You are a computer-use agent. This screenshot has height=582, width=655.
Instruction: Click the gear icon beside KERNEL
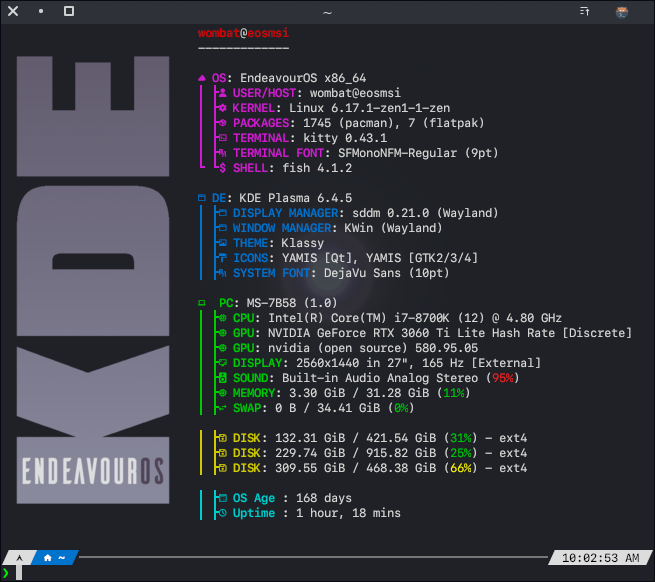click(x=222, y=107)
